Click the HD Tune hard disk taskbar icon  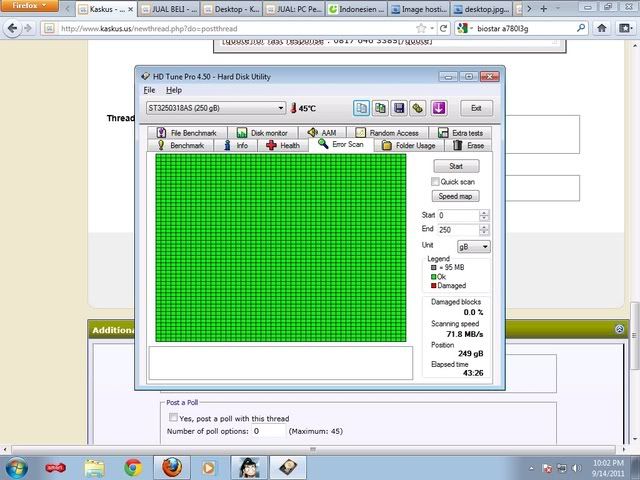pos(288,467)
